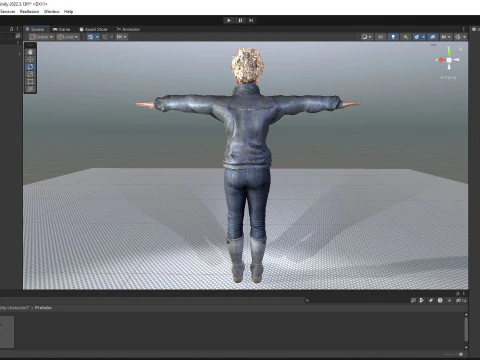Image resolution: width=480 pixels, height=360 pixels.
Task: Select the Rotate tool
Action: (30, 67)
